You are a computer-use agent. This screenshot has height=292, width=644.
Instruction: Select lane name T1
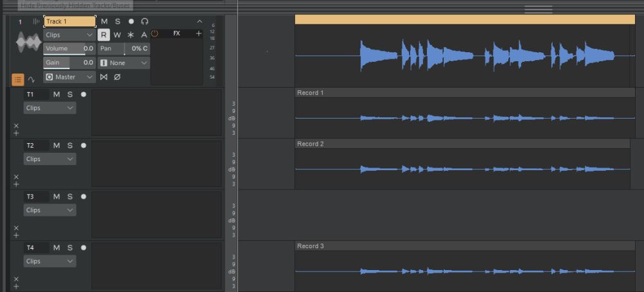[35, 95]
